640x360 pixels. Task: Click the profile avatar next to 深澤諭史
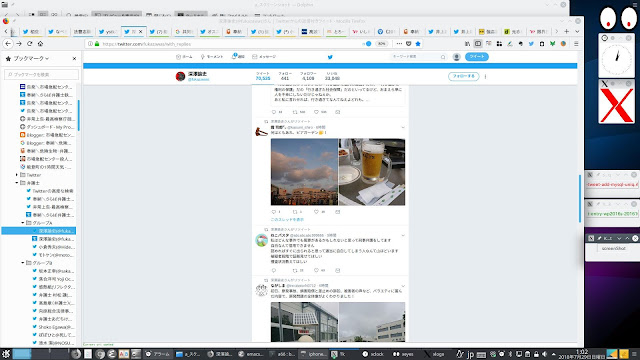[180, 76]
